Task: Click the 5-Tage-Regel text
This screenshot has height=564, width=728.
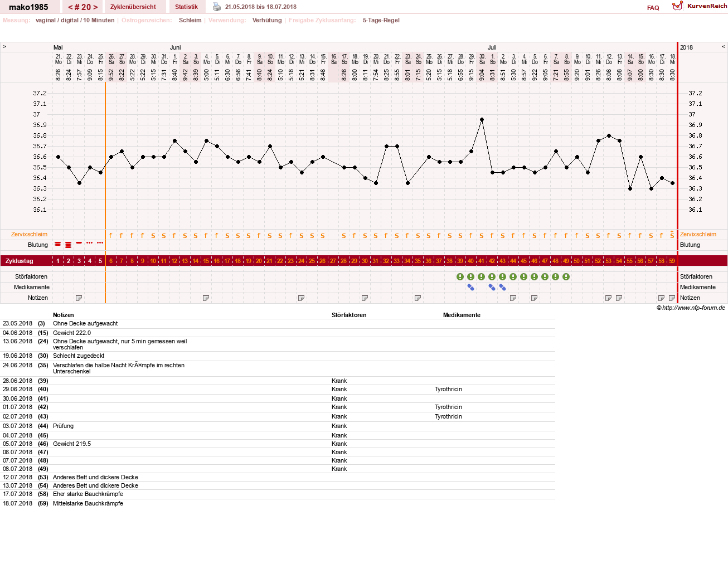Action: pyautogui.click(x=381, y=21)
